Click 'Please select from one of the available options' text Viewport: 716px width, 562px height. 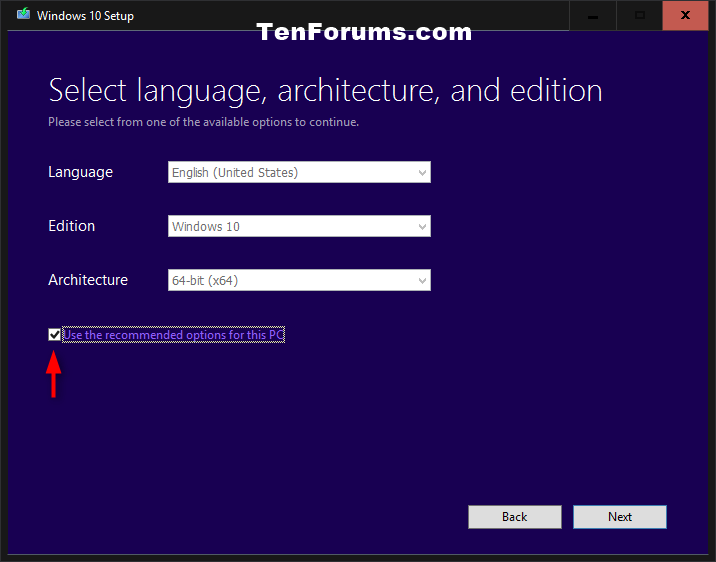(x=203, y=122)
